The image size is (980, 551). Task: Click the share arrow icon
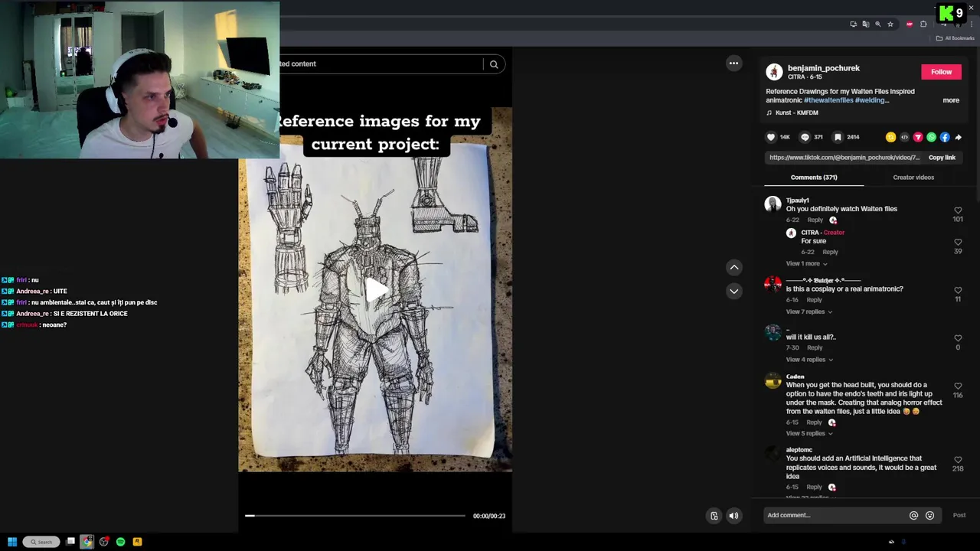[x=958, y=137]
